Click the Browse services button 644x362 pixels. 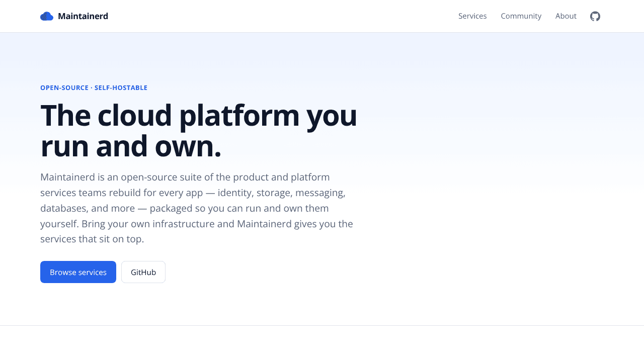(78, 272)
